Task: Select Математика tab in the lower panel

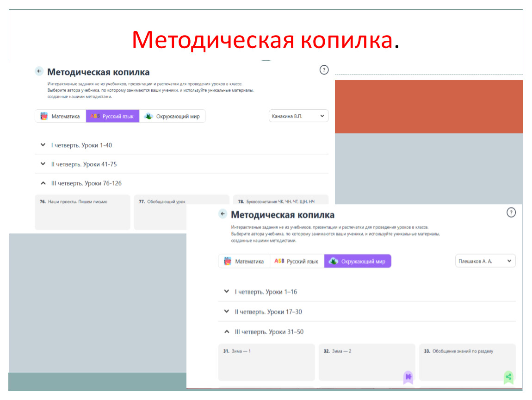Action: click(x=244, y=261)
